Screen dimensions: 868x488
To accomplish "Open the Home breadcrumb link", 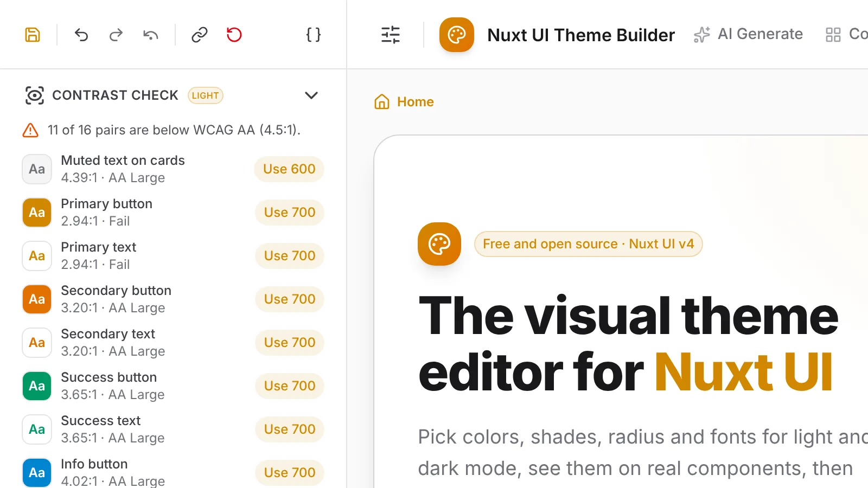I will click(416, 102).
